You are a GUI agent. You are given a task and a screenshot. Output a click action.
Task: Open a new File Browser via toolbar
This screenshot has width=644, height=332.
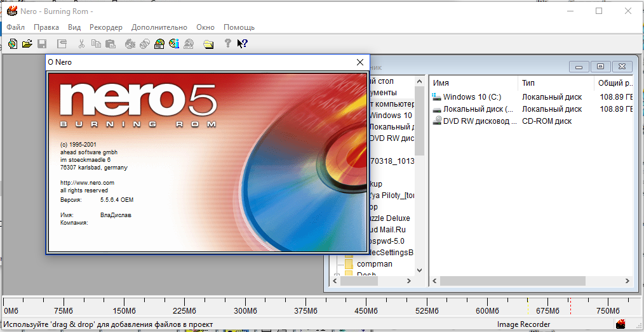point(209,44)
